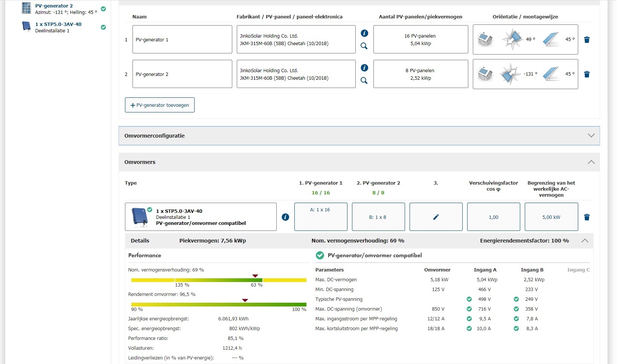Search PV panel for PV-generator 2
The width and height of the screenshot is (617, 364).
pyautogui.click(x=364, y=80)
